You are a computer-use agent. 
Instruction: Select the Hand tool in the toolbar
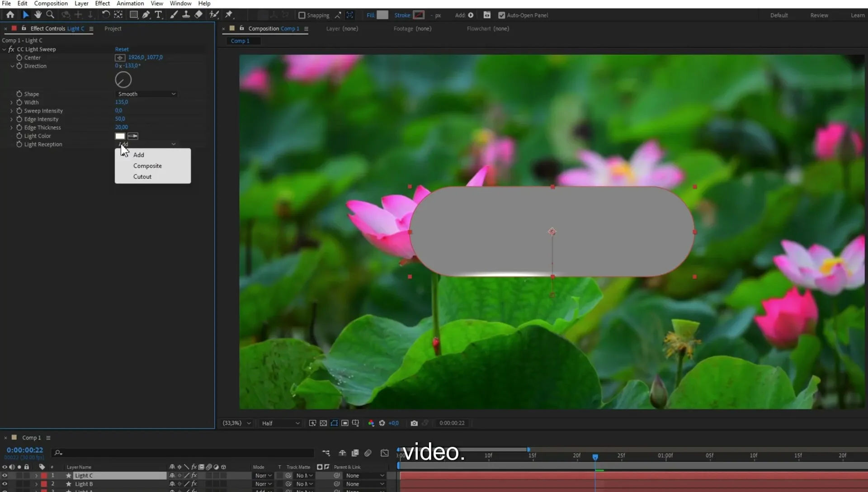pyautogui.click(x=38, y=15)
